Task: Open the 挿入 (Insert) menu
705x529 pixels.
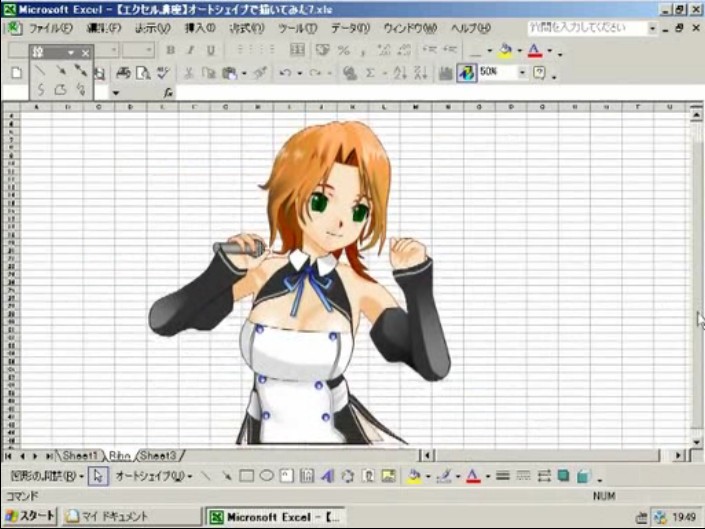Action: (200, 28)
